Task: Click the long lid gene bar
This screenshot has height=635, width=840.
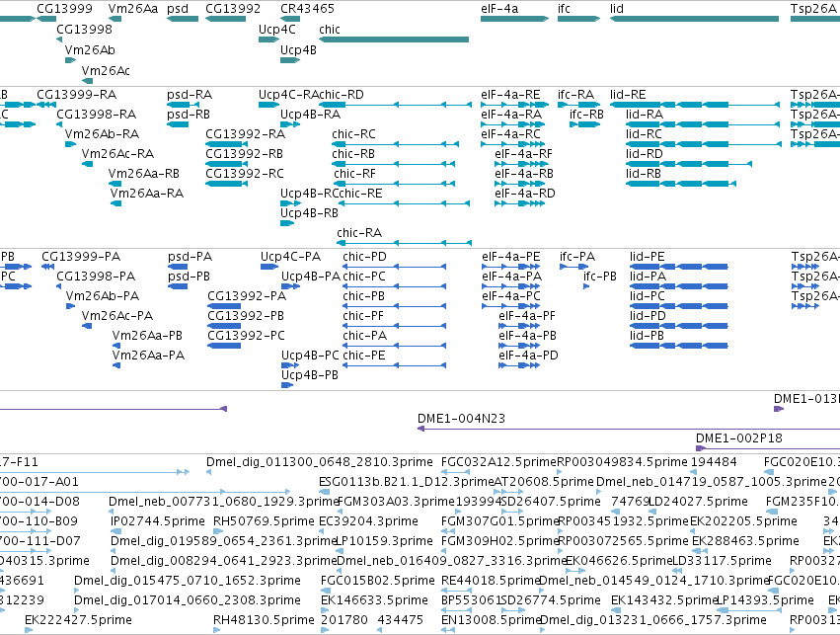Action: click(694, 19)
